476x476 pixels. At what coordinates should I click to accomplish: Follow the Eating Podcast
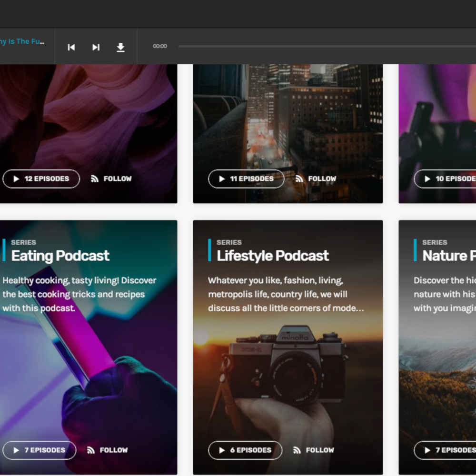(108, 450)
